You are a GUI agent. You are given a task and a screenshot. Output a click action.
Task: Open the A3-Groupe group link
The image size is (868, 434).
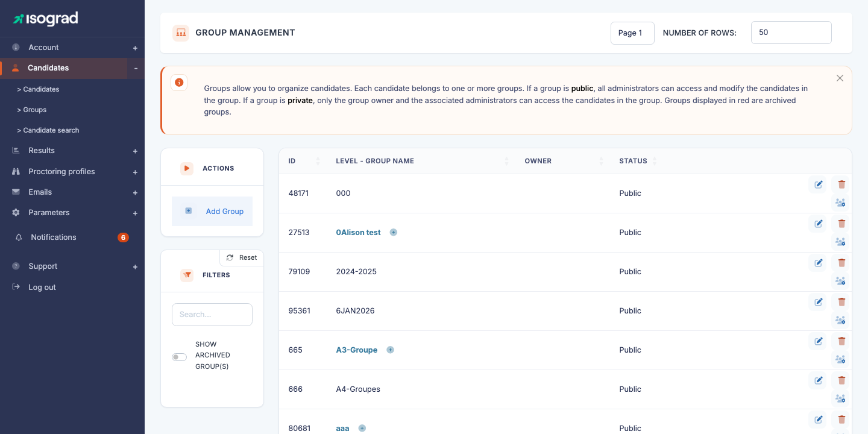pos(356,350)
